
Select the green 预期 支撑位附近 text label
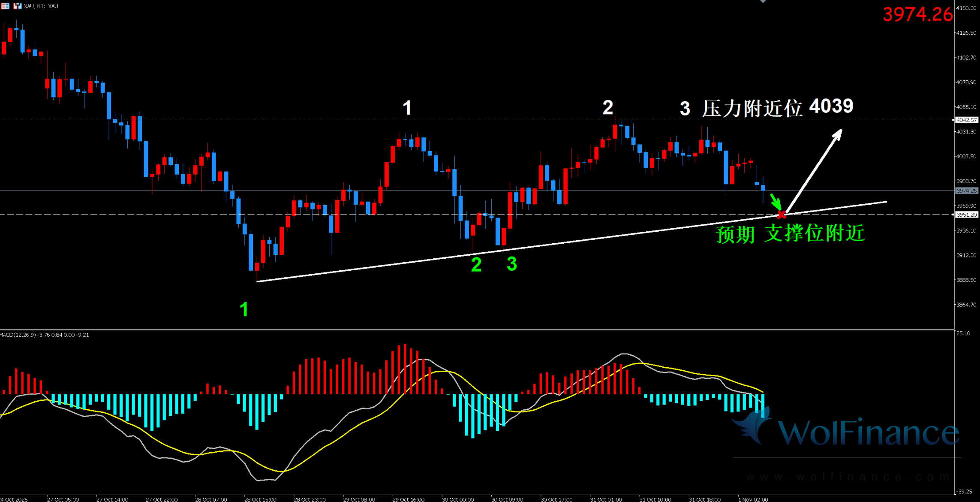pos(790,234)
